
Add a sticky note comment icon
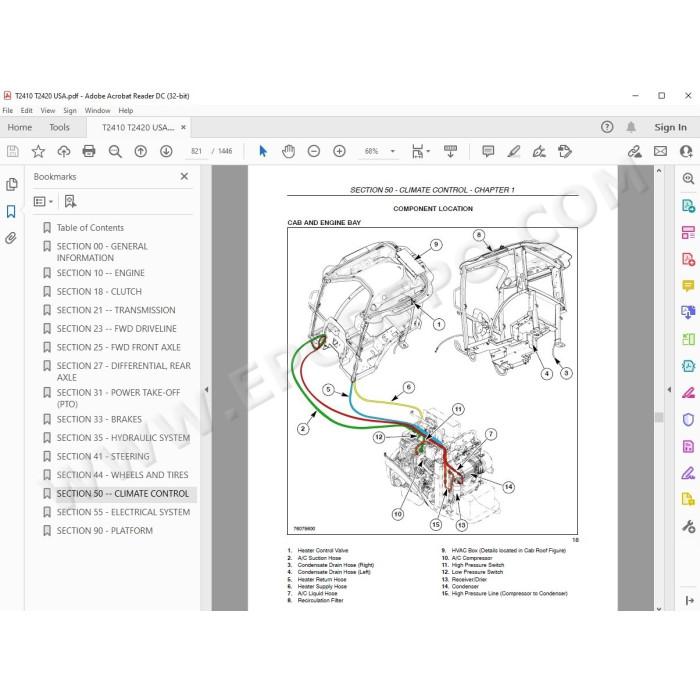(488, 151)
